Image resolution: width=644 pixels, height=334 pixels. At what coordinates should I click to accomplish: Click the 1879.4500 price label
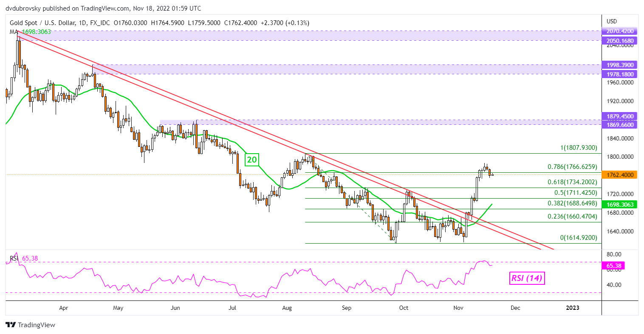[x=620, y=116]
